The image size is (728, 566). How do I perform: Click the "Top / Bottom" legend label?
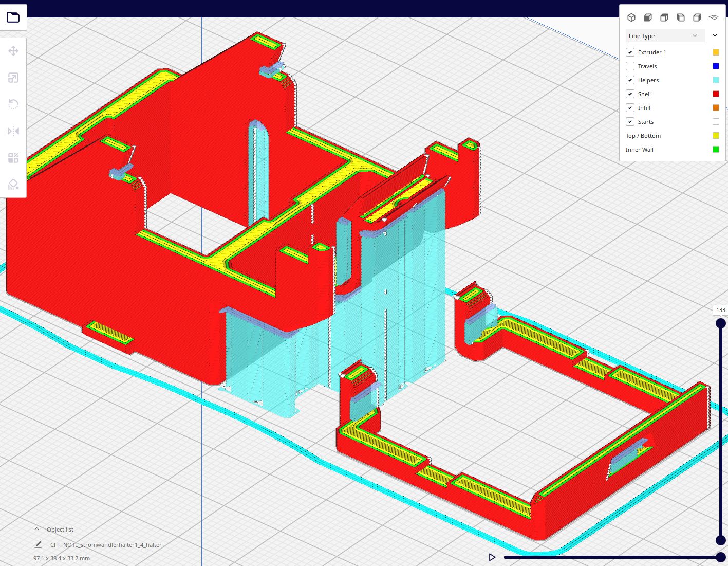pos(643,136)
